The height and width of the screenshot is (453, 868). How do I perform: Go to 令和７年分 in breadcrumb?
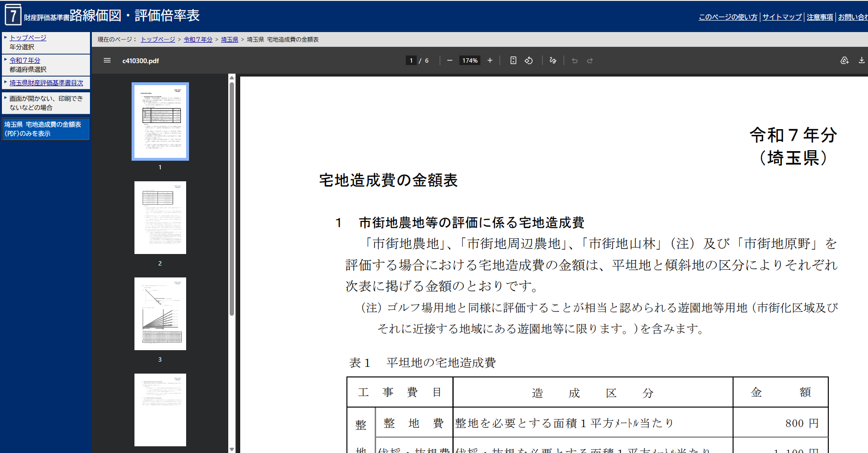[x=198, y=40]
